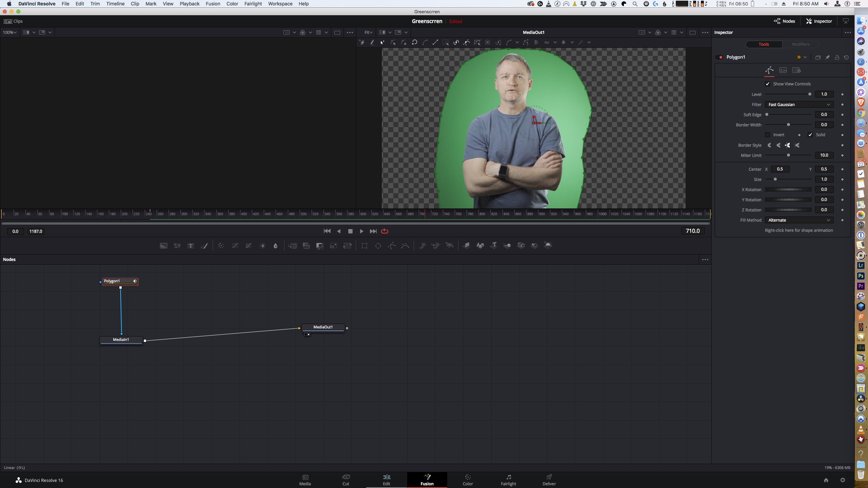Switch to the Color page

click(468, 480)
